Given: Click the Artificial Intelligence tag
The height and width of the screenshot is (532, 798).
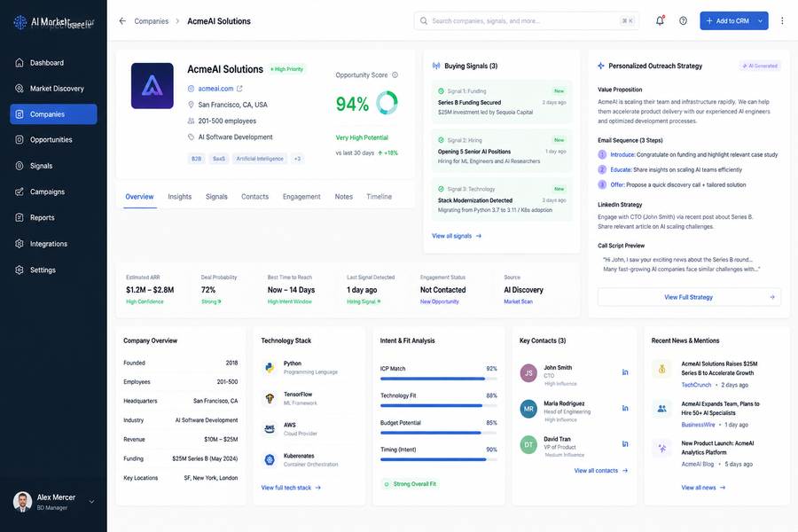Looking at the screenshot, I should [260, 159].
